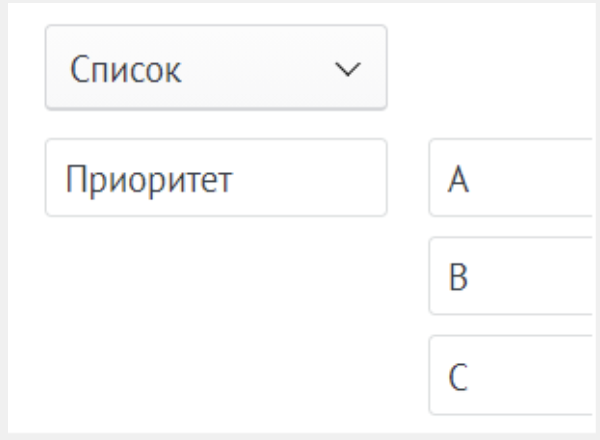Click the chevron arrow beside Список

point(346,69)
